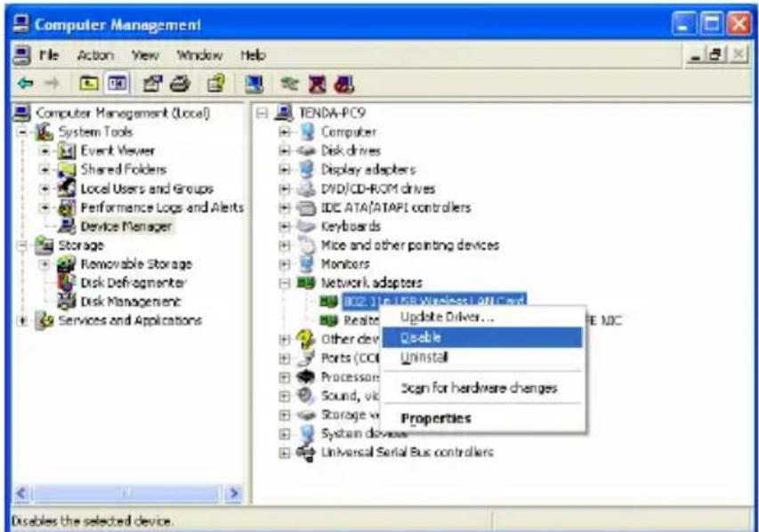Expand IDE ATA/ATAPI controllers category
759x532 pixels.
point(285,207)
